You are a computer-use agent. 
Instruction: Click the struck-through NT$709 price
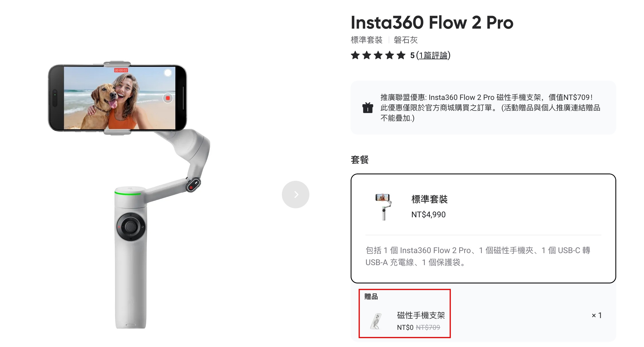coord(428,327)
